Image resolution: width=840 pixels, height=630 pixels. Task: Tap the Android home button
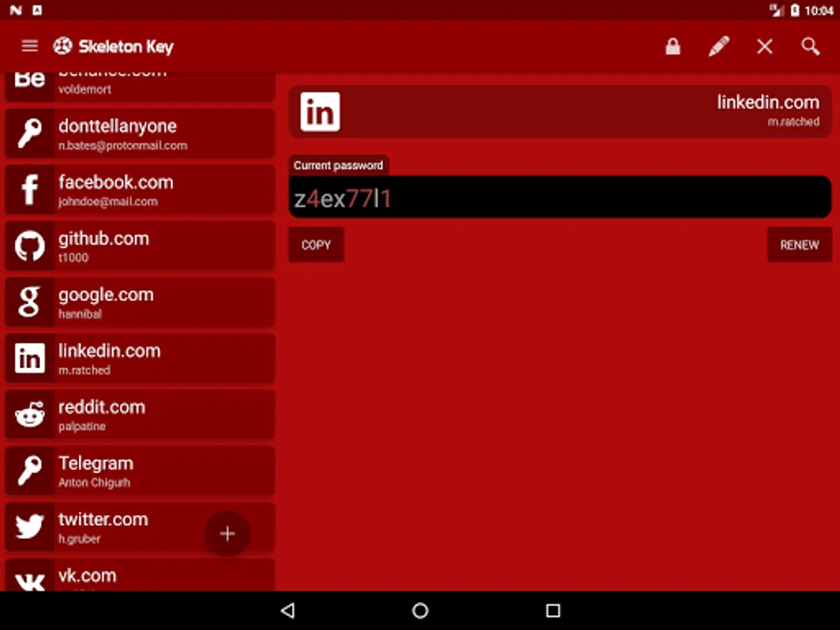coord(420,610)
